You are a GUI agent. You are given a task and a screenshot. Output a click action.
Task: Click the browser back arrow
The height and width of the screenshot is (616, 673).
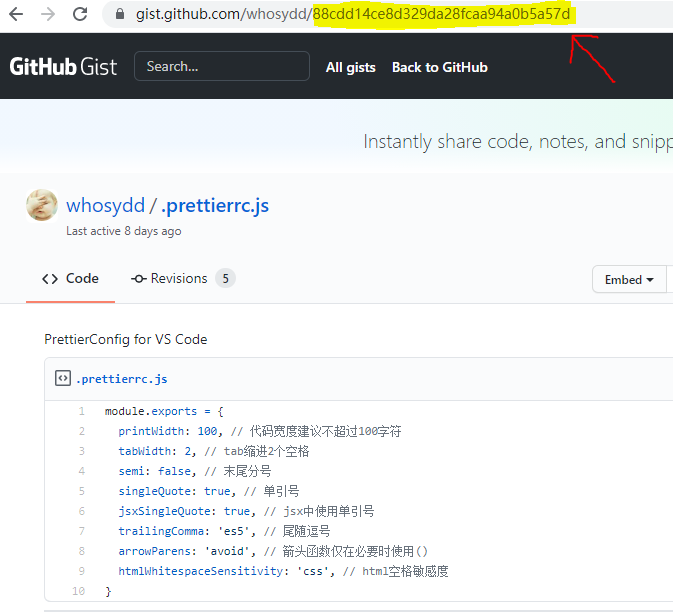[16, 14]
